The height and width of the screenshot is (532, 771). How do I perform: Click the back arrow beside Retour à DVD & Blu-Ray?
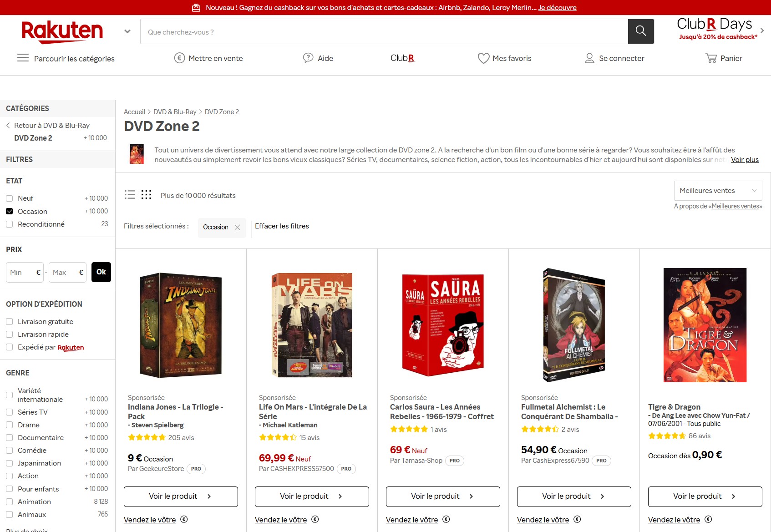click(x=8, y=125)
